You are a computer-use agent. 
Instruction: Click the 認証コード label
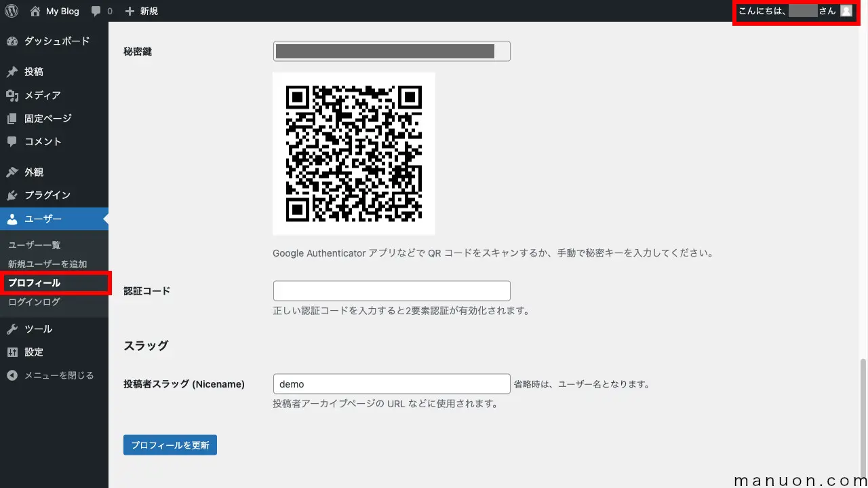pyautogui.click(x=146, y=291)
